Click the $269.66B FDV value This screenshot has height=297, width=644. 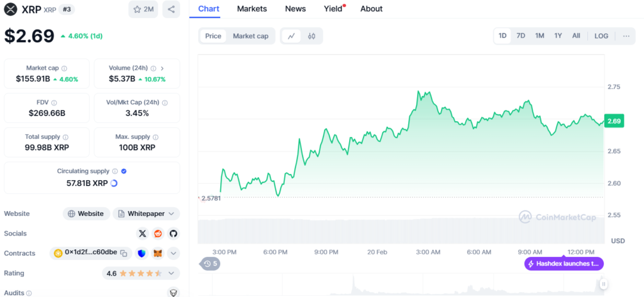click(47, 113)
